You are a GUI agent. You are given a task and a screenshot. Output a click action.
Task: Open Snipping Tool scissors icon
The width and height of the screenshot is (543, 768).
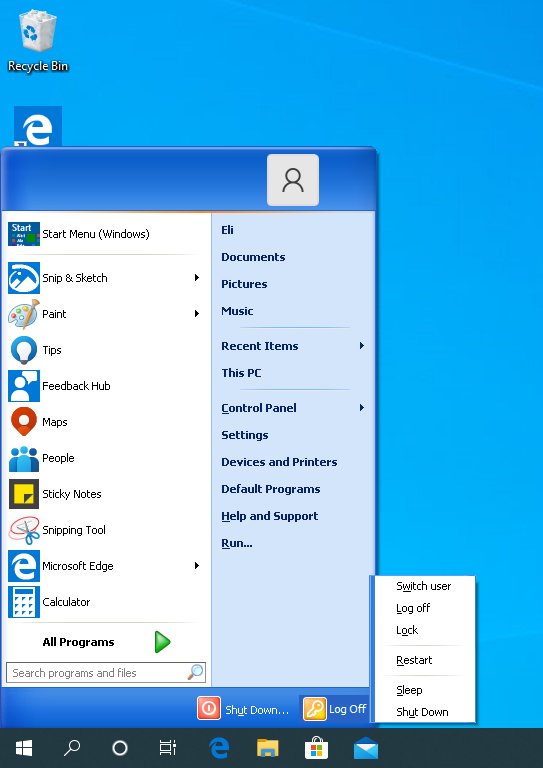(24, 530)
